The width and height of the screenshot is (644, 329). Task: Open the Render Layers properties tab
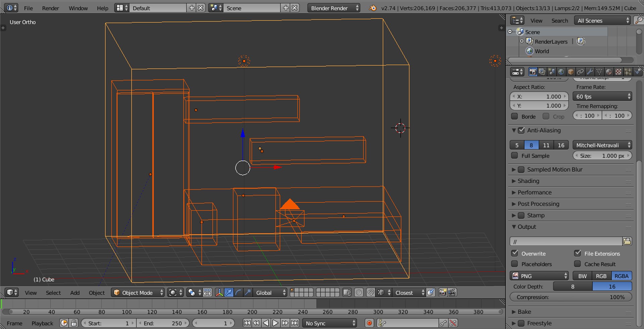pyautogui.click(x=542, y=72)
